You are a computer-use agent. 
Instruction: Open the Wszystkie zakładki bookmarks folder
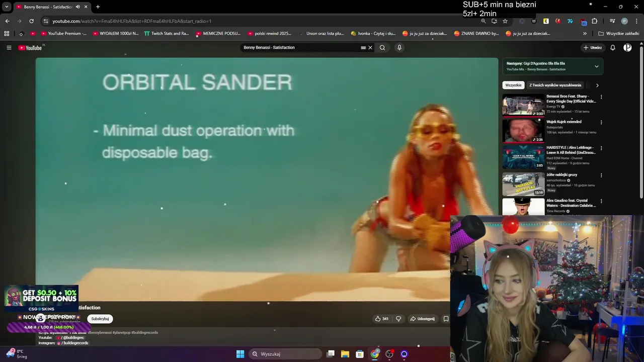[x=619, y=34]
